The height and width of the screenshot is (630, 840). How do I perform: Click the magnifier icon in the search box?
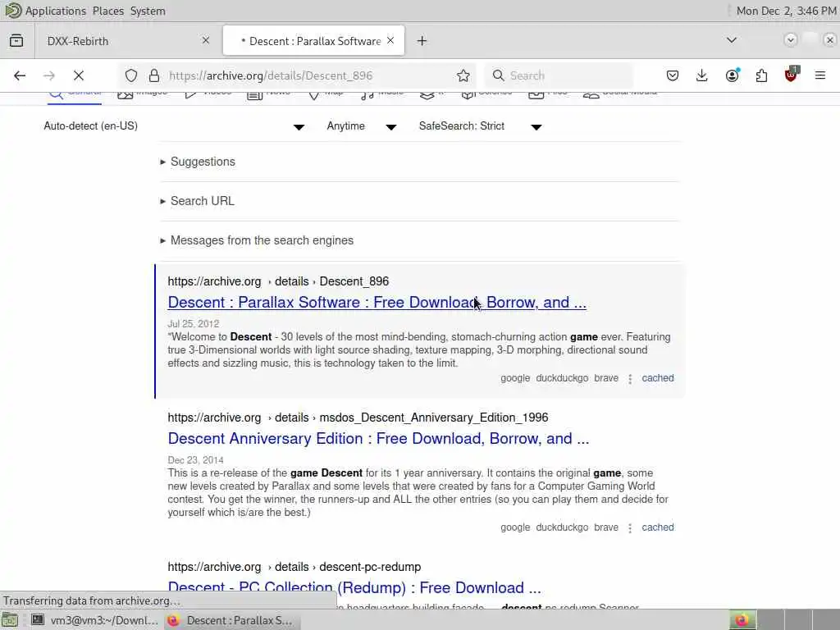pyautogui.click(x=498, y=75)
